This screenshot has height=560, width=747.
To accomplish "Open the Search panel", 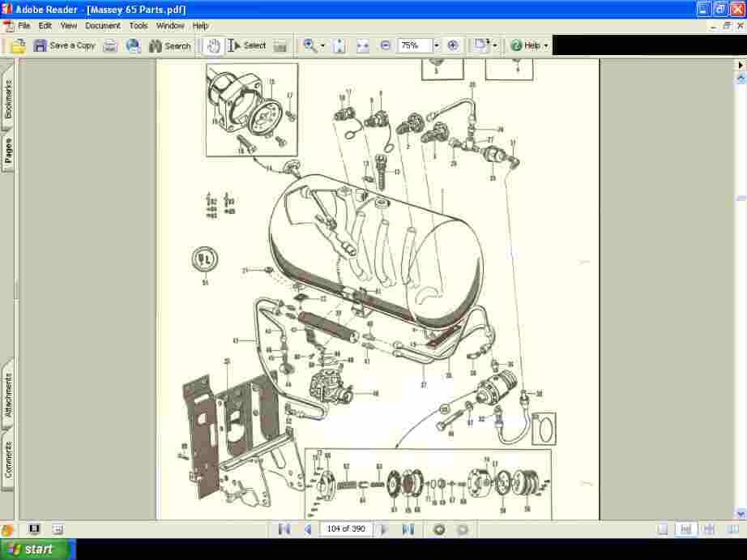I will click(x=169, y=45).
